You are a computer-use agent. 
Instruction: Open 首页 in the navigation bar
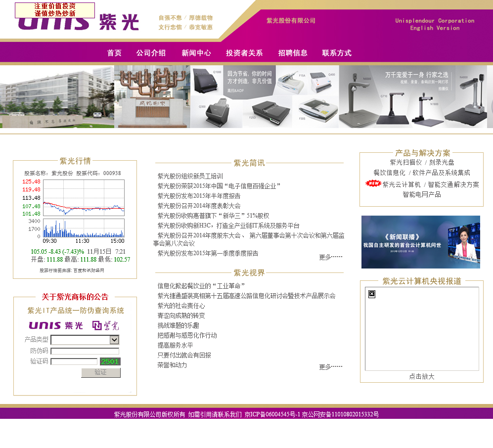coord(114,53)
